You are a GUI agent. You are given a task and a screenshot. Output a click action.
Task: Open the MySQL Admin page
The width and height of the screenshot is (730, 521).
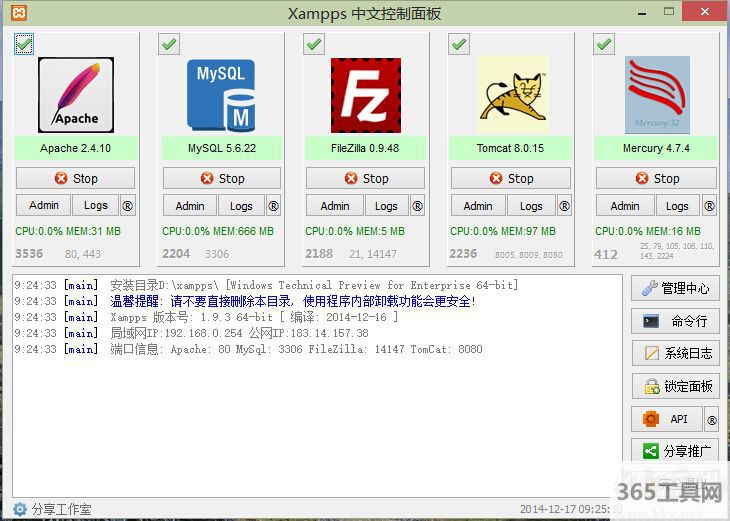coord(190,206)
